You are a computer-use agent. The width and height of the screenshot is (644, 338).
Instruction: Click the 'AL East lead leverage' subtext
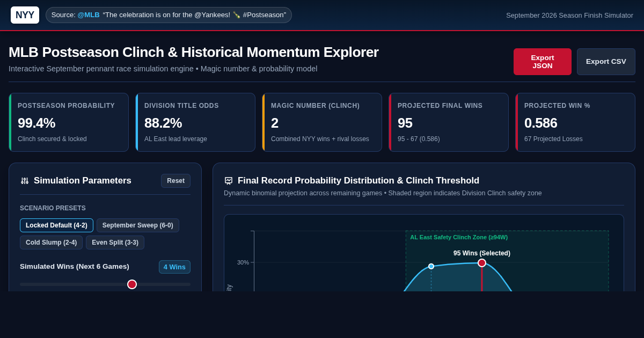click(x=175, y=139)
